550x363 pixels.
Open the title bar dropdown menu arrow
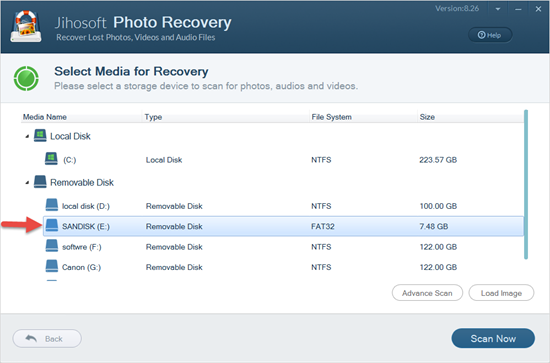click(x=498, y=9)
